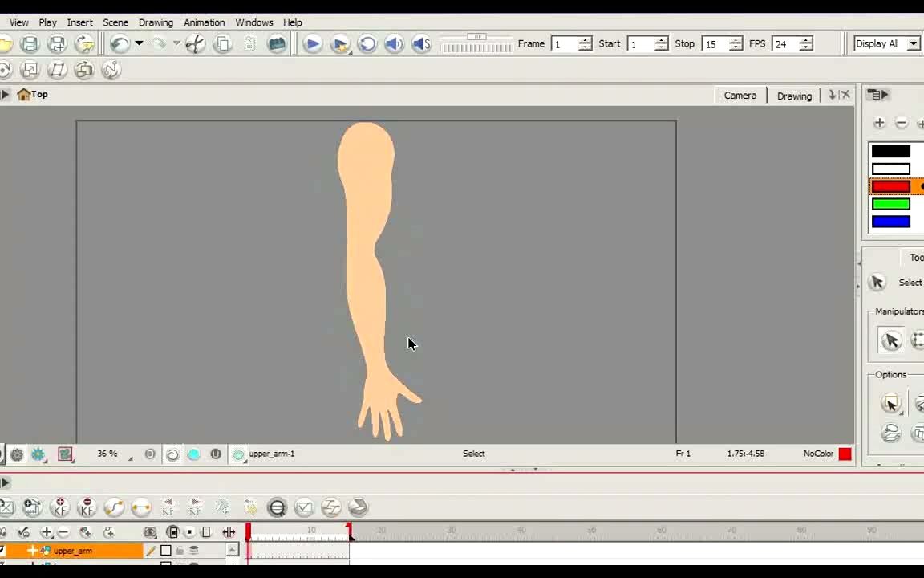Click the Delete Keyframe icon
924x578 pixels.
pyautogui.click(x=87, y=507)
